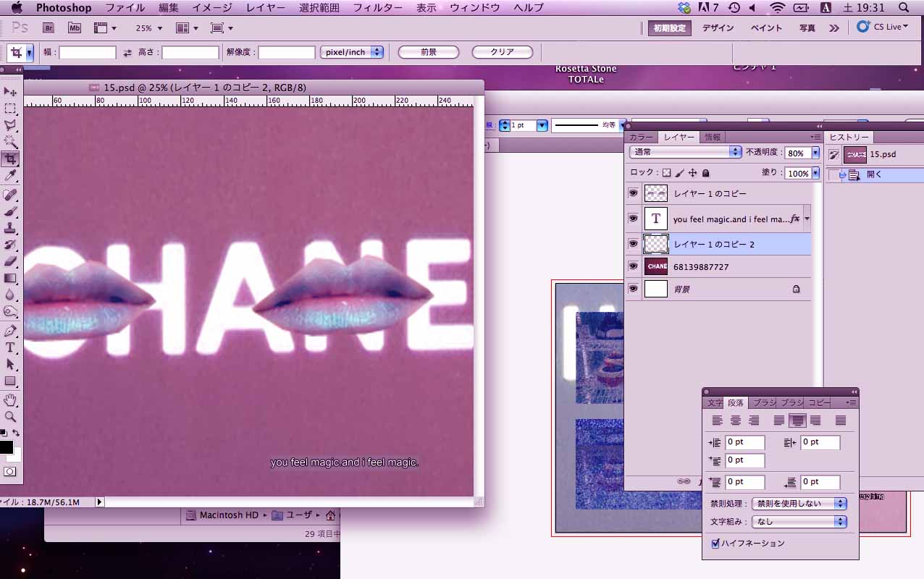Toggle lock all icon in Layers panel
The width and height of the screenshot is (924, 579).
tap(705, 173)
